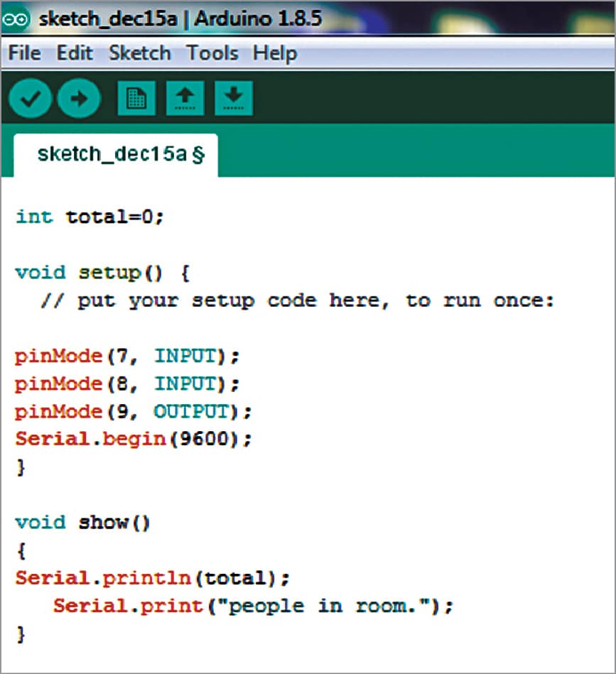This screenshot has height=674, width=616.
Task: Place cursor on 'int total=0;' line
Action: [90, 217]
